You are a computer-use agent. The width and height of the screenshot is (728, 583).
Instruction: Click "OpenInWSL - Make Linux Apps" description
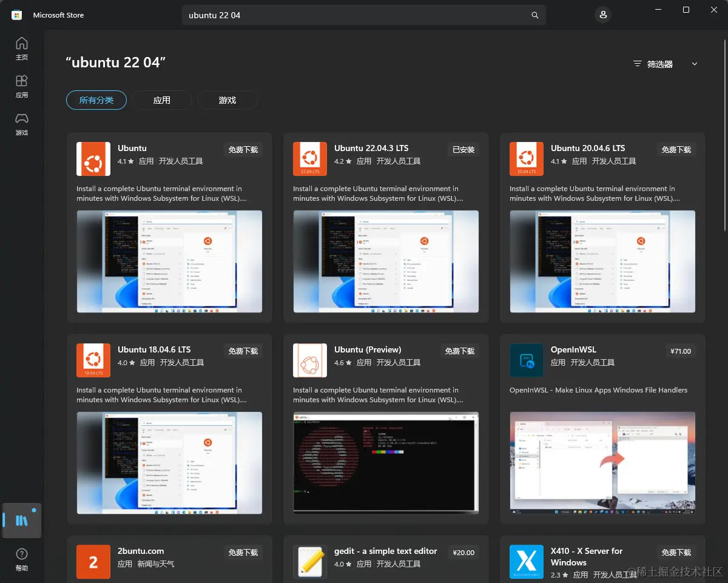point(599,390)
